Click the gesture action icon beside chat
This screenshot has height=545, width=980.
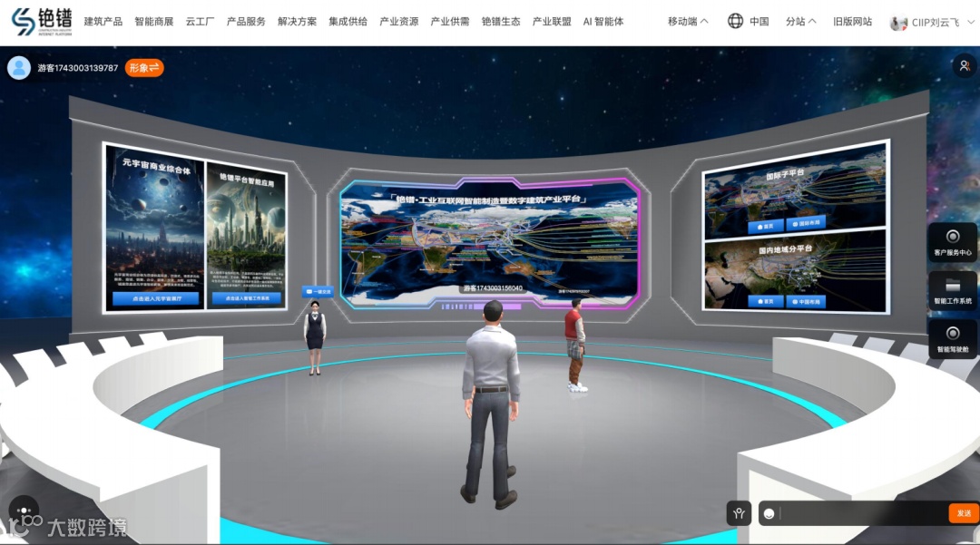pos(739,513)
